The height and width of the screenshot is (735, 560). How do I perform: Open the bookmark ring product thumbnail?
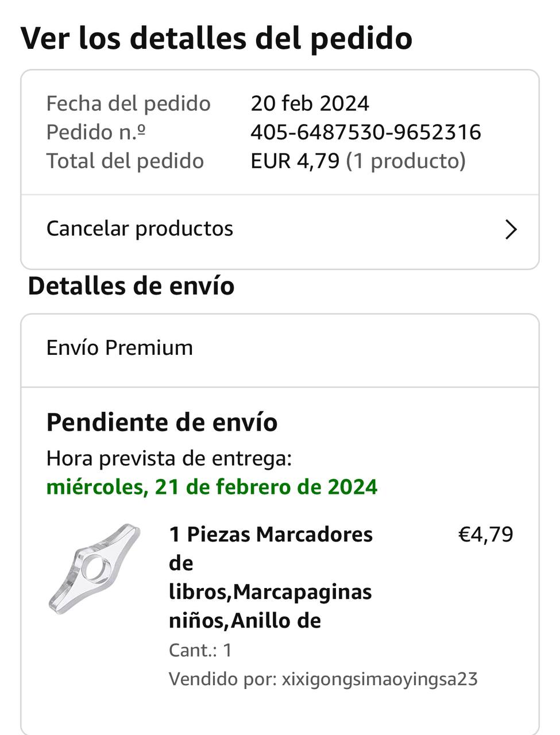95,568
